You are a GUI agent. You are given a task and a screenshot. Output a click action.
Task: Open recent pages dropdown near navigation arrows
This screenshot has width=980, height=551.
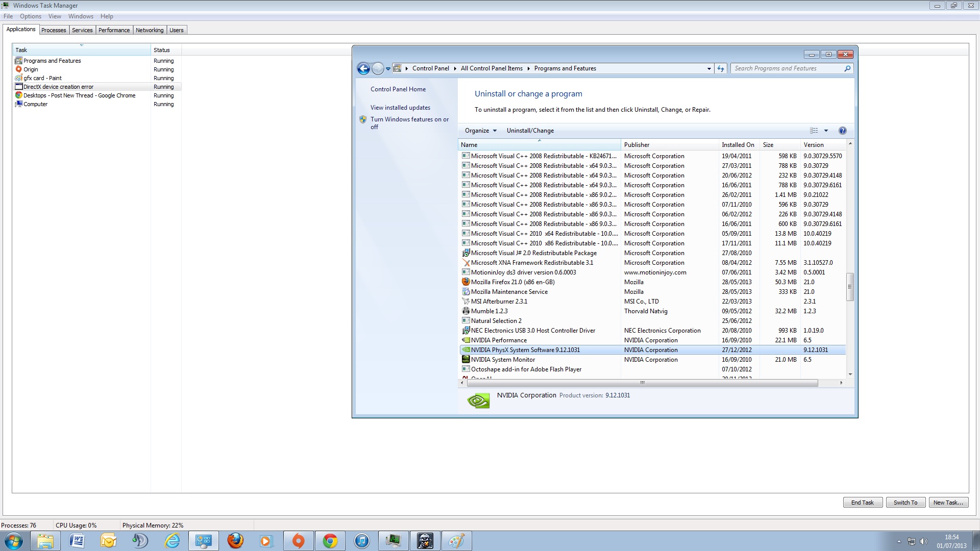click(x=388, y=68)
